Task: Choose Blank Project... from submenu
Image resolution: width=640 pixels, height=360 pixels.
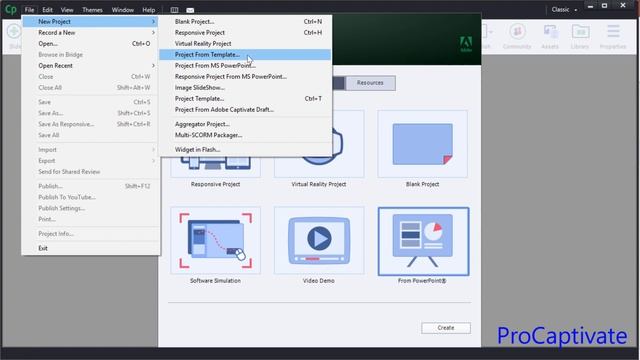Action: [245, 22]
